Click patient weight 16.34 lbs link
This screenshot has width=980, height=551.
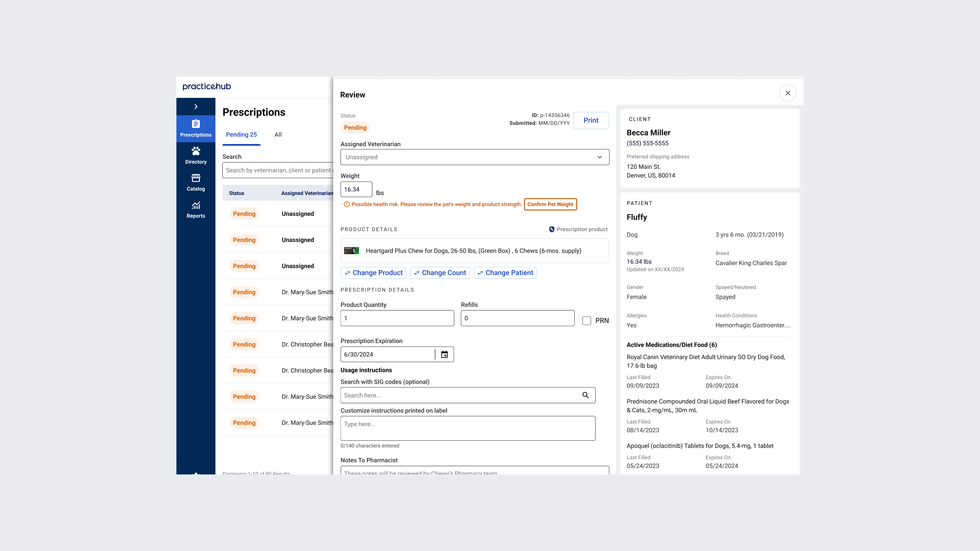click(x=639, y=262)
